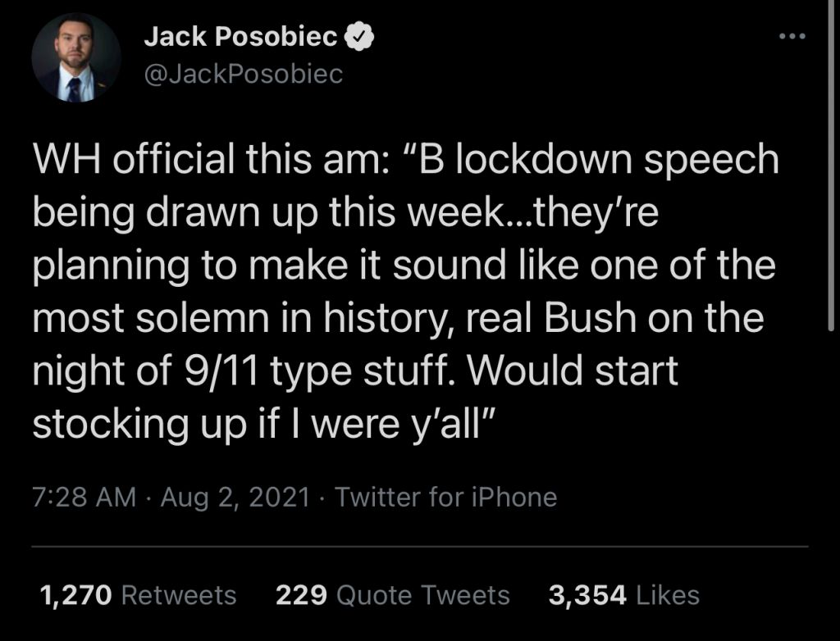Click the 7:28 AM timestamp
The width and height of the screenshot is (840, 641).
84,497
